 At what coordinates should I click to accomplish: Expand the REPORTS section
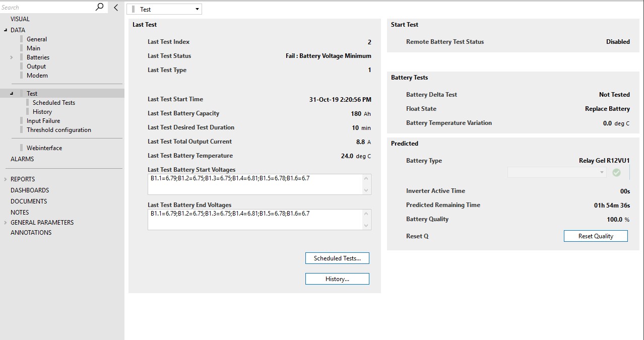pyautogui.click(x=6, y=179)
